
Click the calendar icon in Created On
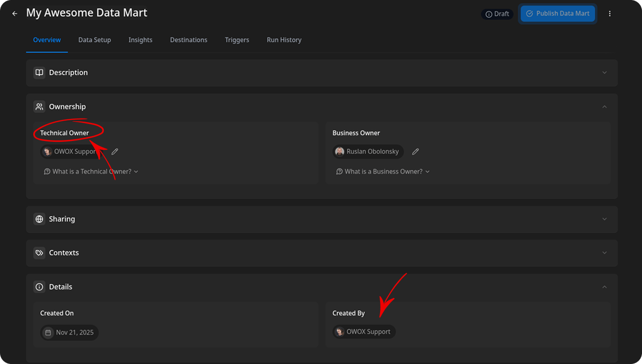[48, 333]
